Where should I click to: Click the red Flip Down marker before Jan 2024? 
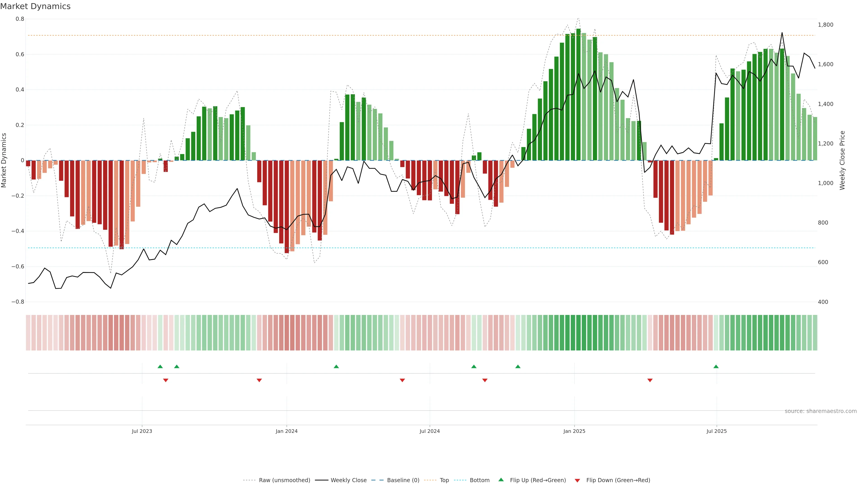tap(259, 380)
